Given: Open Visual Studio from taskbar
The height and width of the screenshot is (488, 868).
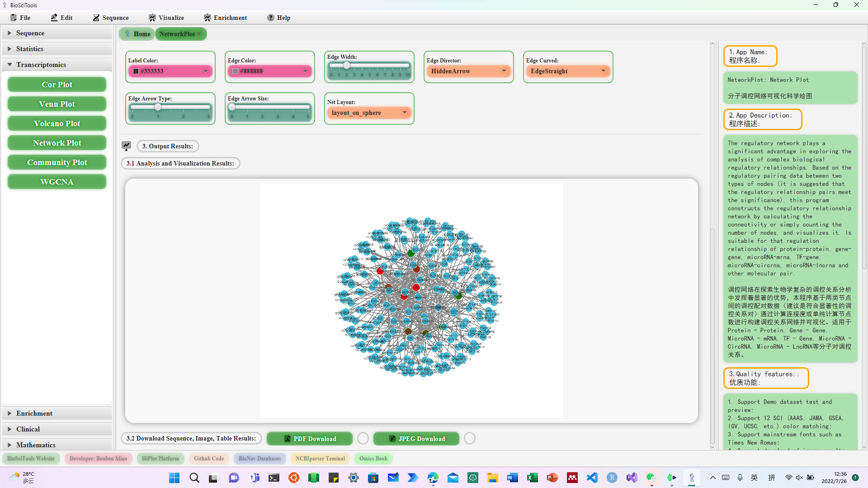Looking at the screenshot, I should coord(632,478).
